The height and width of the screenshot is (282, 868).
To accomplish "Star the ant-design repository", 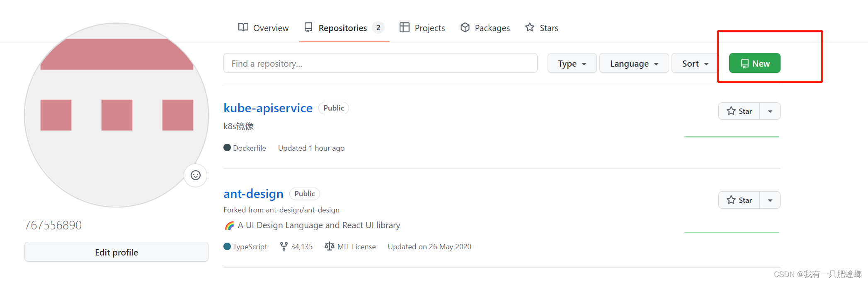I will point(739,200).
